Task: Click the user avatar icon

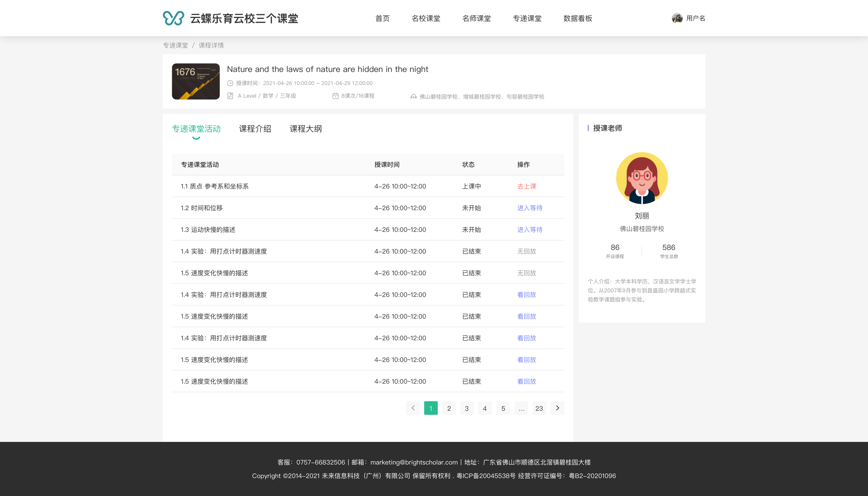Action: [x=677, y=18]
